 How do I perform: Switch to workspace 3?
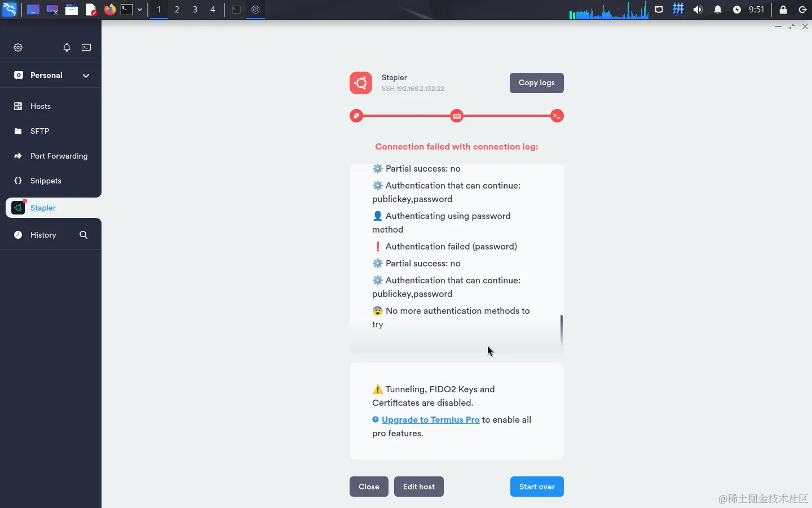(195, 10)
